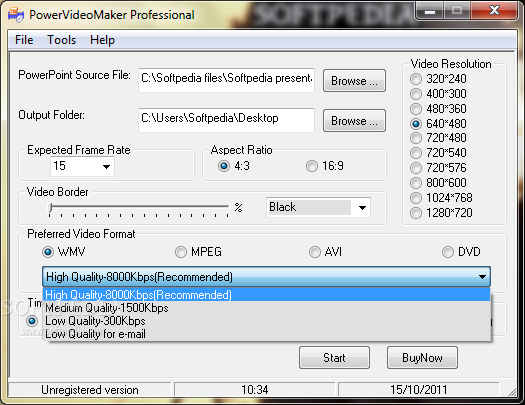The width and height of the screenshot is (525, 405).
Task: Open the Help menu
Action: coord(102,40)
